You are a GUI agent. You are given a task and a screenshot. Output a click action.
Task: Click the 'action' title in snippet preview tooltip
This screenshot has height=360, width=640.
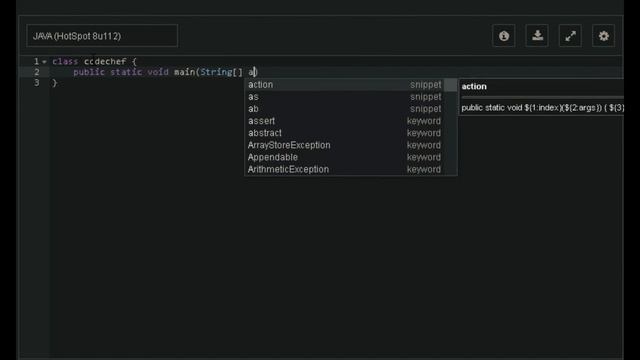474,87
